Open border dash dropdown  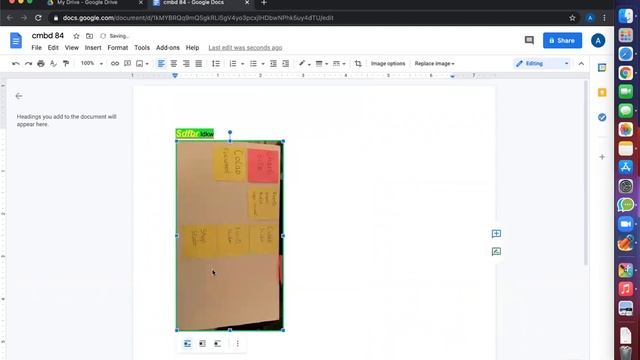pyautogui.click(x=339, y=64)
